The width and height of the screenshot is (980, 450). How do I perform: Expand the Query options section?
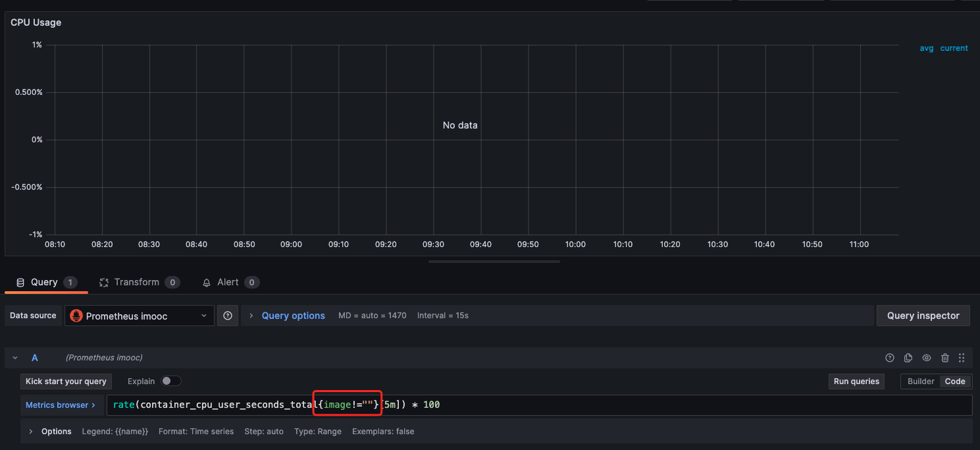pyautogui.click(x=293, y=316)
